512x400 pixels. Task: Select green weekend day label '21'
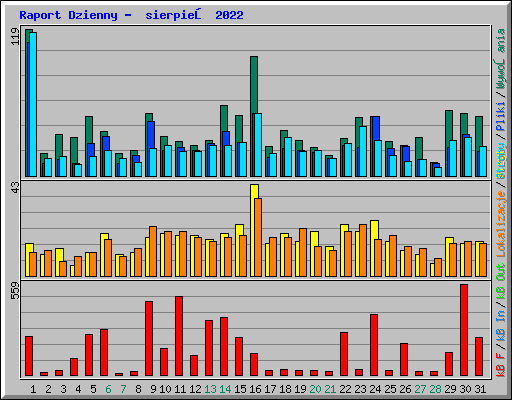(x=330, y=389)
